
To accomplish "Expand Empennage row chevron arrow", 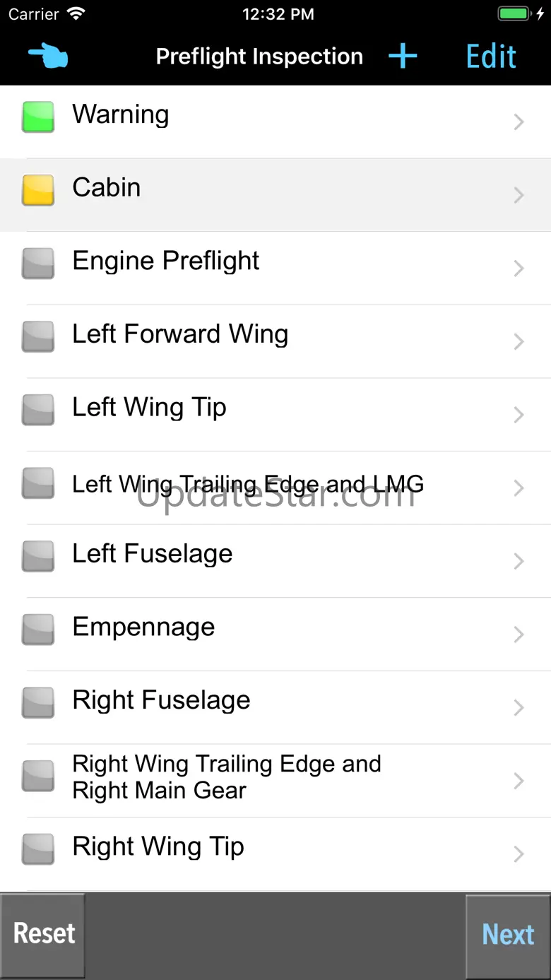I will [x=519, y=634].
